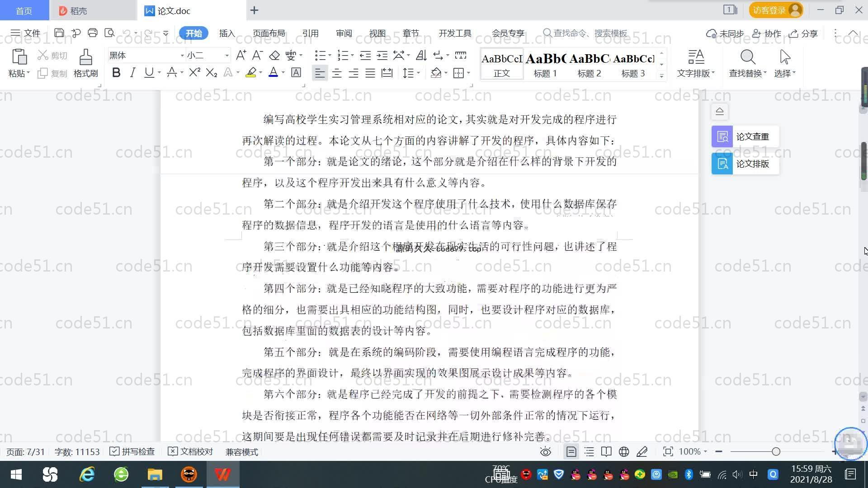Open Find and Replace tool
Screen dimensions: 868x488
748,63
